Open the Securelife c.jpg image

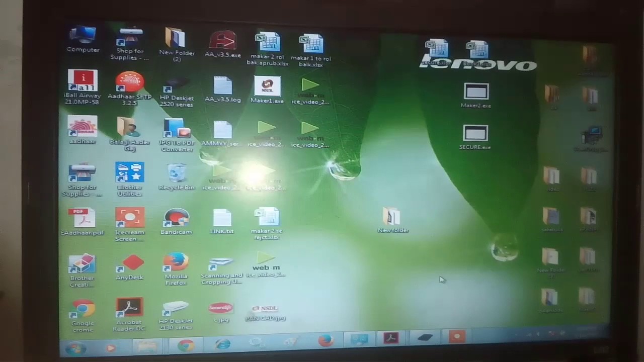pyautogui.click(x=221, y=312)
